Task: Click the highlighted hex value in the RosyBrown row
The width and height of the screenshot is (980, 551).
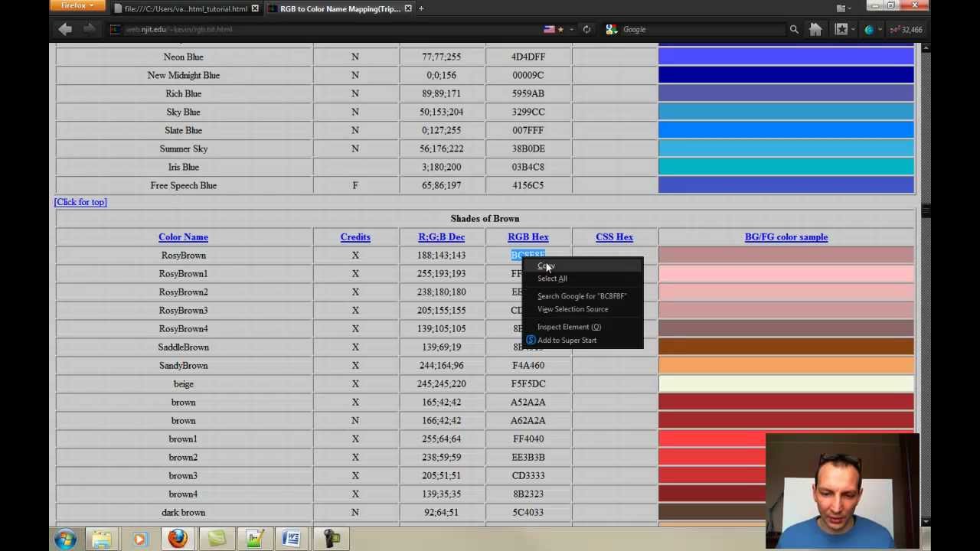Action: (528, 256)
